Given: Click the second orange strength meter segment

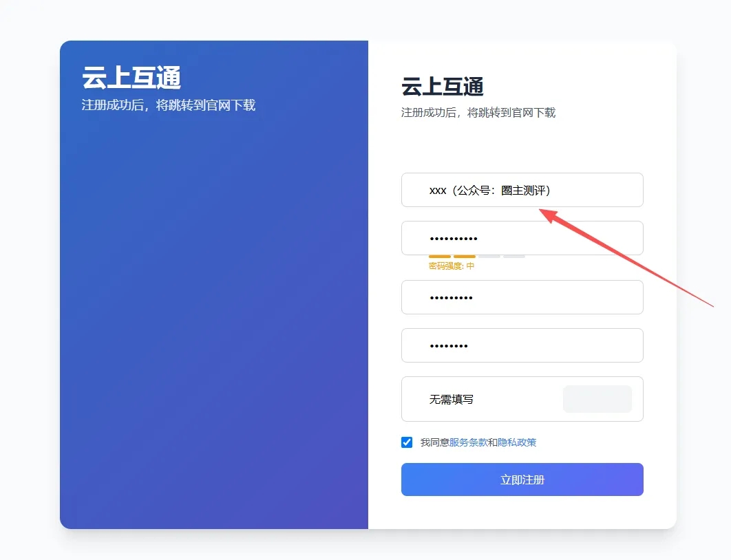Looking at the screenshot, I should point(465,256).
